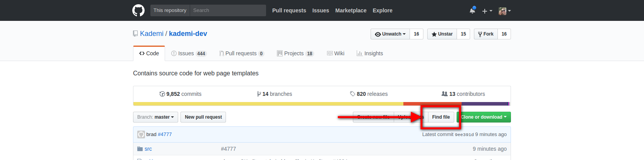This screenshot has height=160, width=644.
Task: Switch to the Insights tab
Action: [x=370, y=53]
